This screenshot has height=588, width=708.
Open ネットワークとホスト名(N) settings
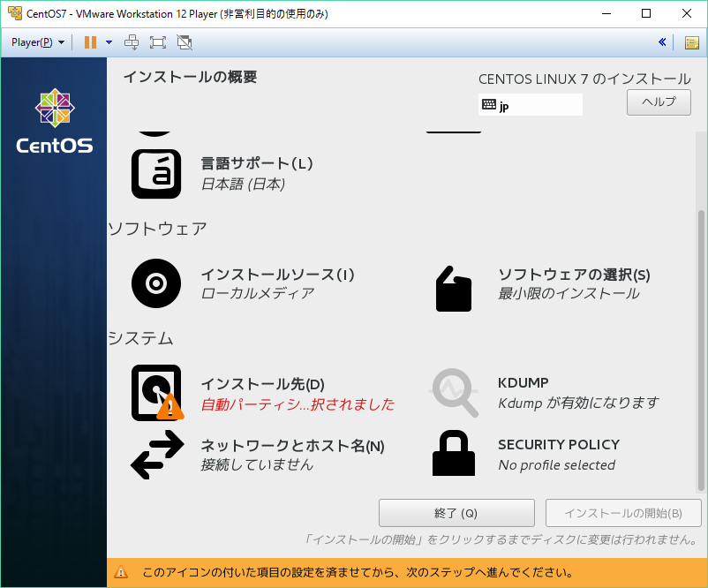[292, 446]
